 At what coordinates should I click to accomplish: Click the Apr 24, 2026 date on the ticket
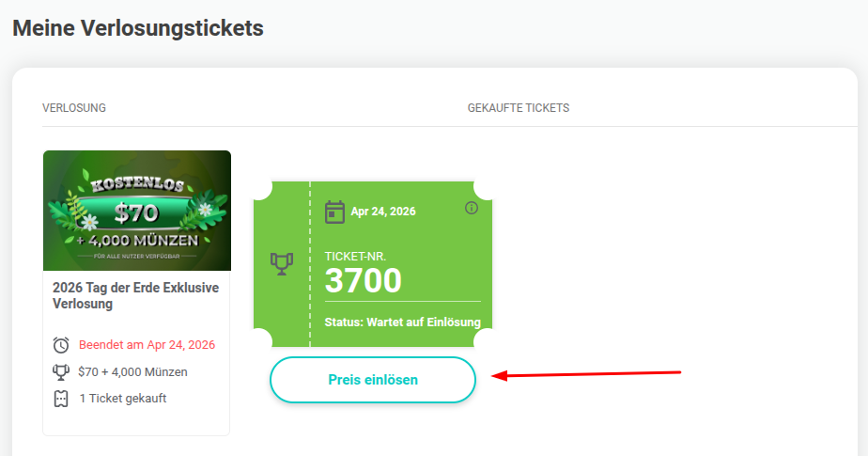[383, 212]
